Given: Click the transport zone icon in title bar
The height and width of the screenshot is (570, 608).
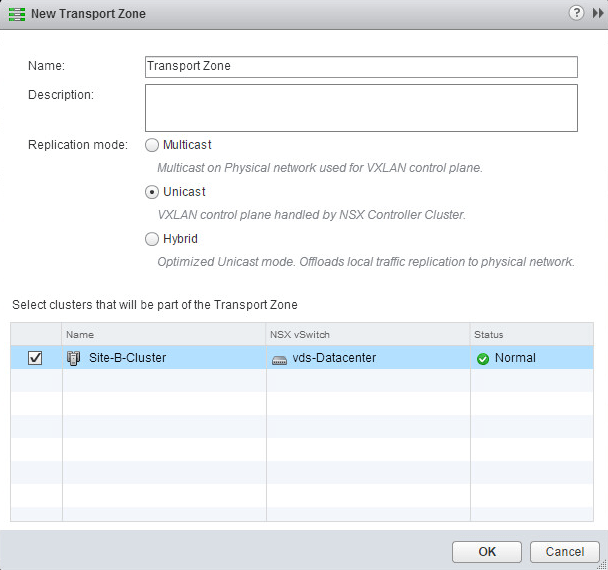Looking at the screenshot, I should tap(17, 13).
